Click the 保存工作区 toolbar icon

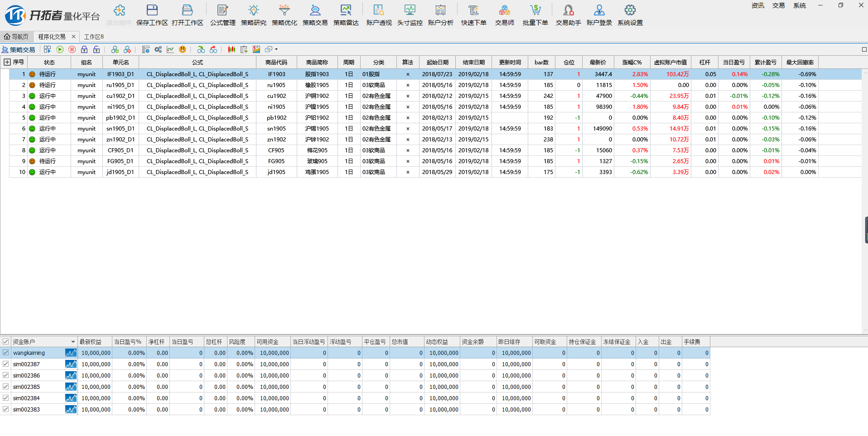point(152,15)
